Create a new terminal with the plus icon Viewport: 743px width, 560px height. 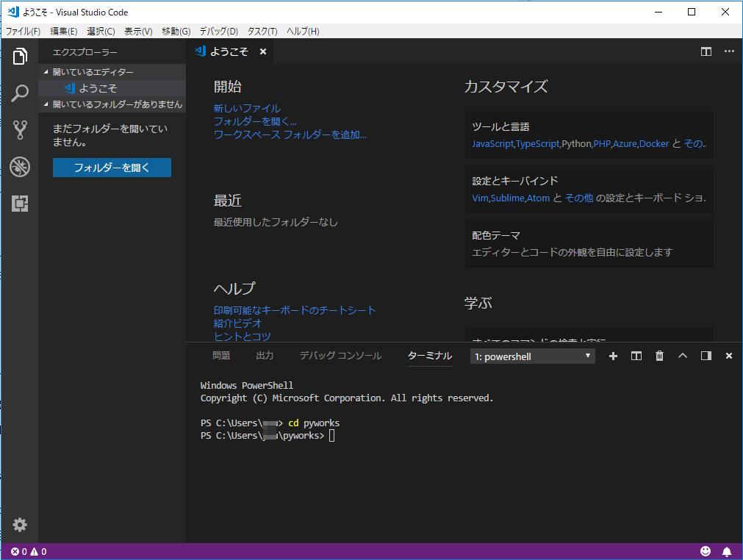click(613, 356)
